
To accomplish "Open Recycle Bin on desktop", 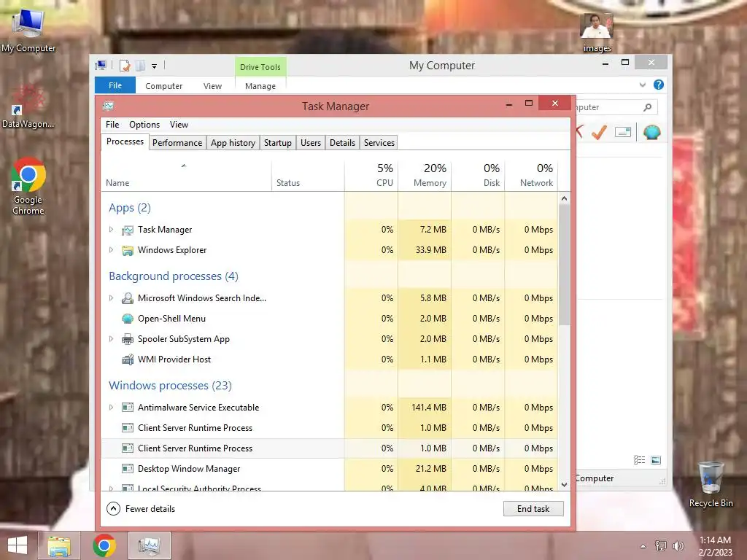I will [x=711, y=484].
